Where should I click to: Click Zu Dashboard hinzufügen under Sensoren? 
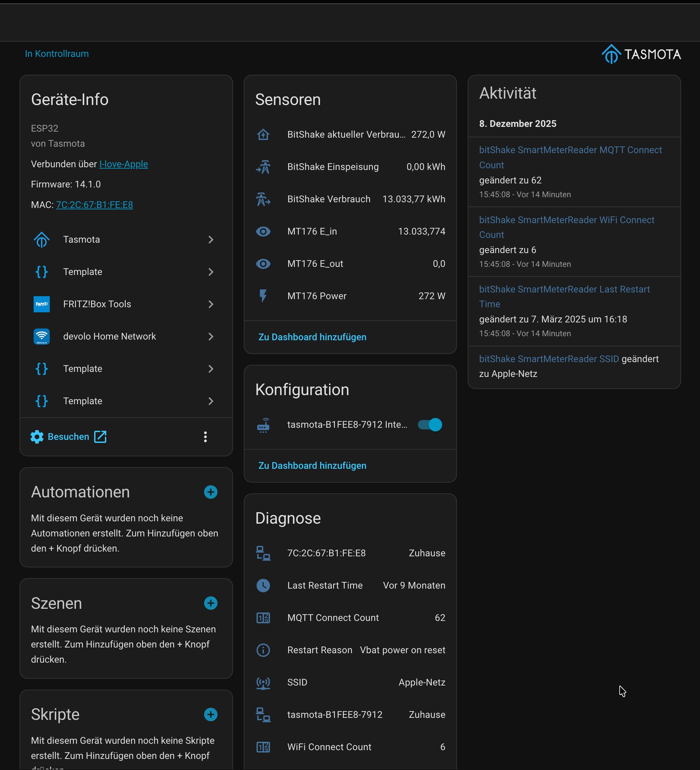[x=312, y=337]
